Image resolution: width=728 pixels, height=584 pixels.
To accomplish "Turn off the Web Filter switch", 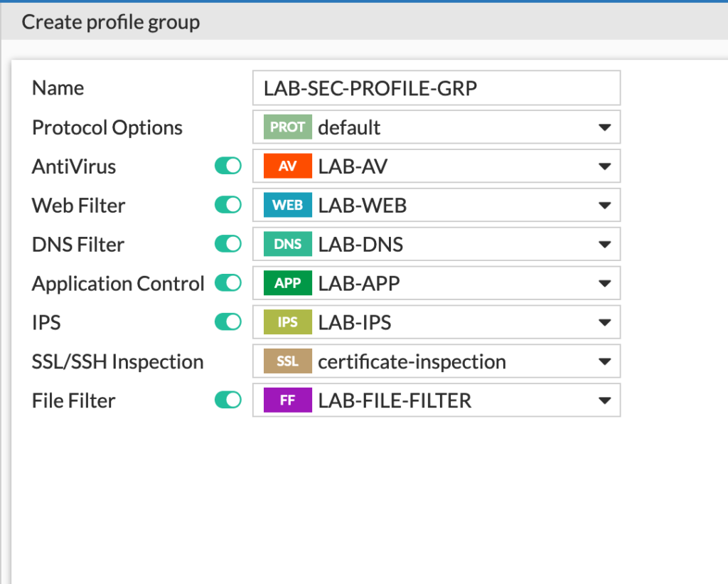I will click(x=228, y=205).
